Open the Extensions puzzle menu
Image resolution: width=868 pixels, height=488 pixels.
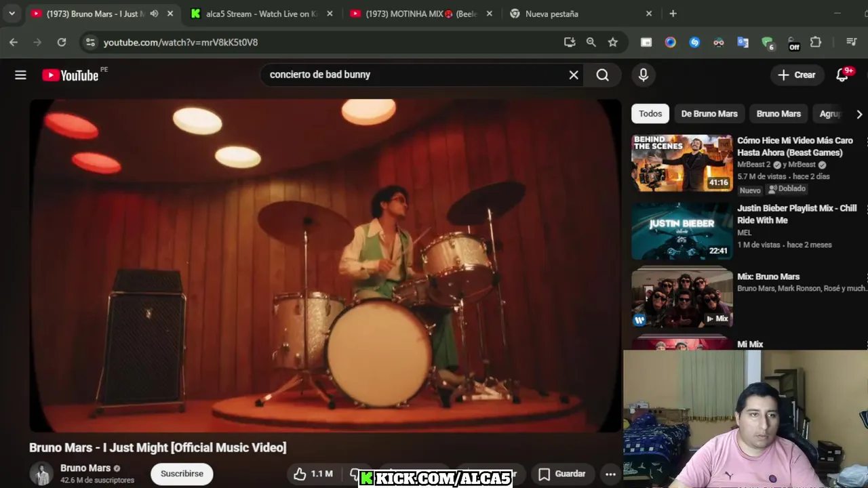click(x=816, y=42)
